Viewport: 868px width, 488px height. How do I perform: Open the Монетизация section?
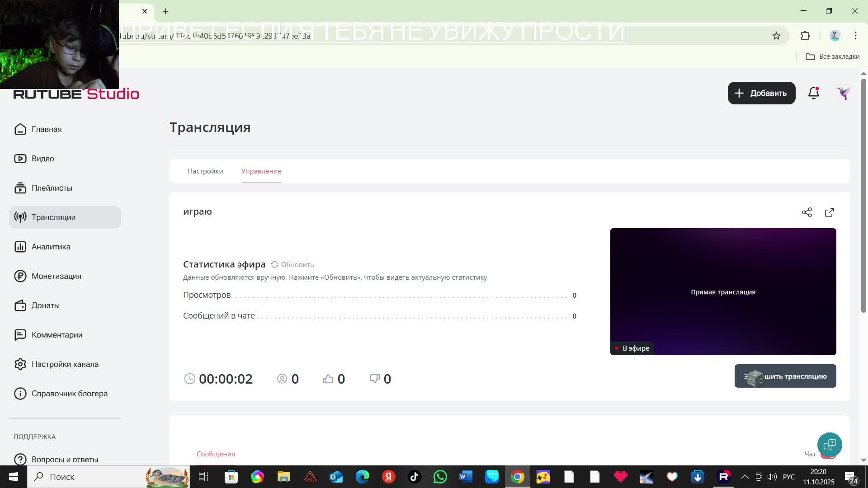tap(56, 276)
